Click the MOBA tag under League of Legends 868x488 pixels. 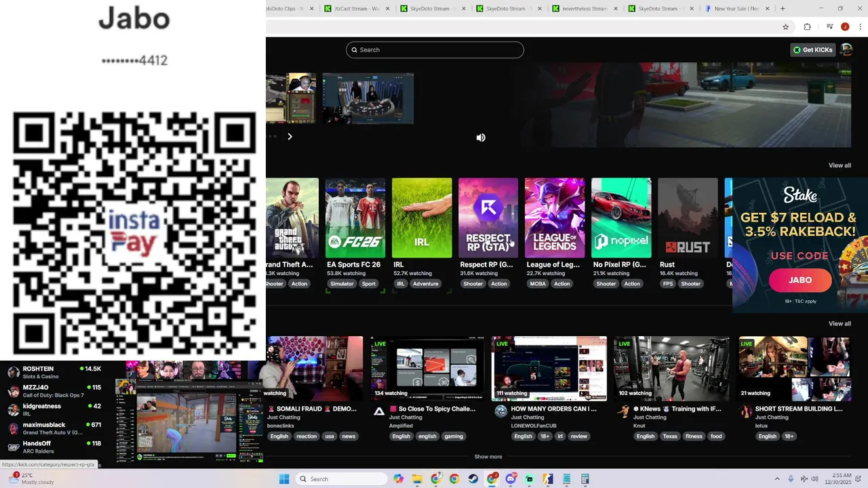point(538,284)
